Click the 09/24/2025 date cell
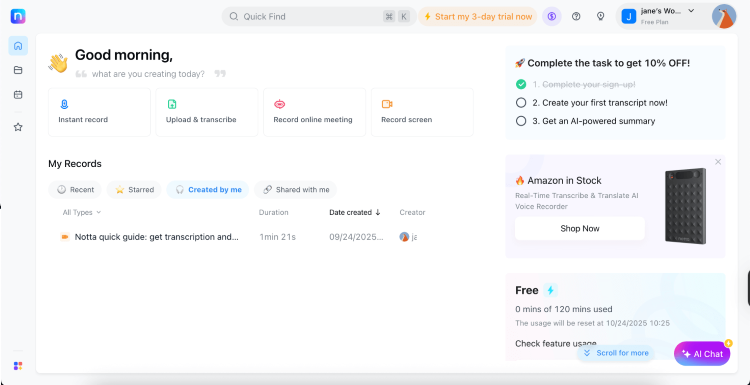This screenshot has height=385, width=750. pos(356,237)
